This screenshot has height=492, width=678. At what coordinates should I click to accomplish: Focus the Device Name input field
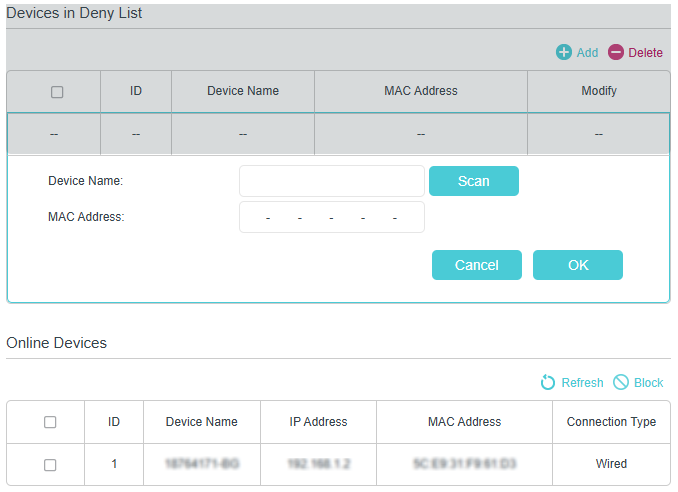tap(332, 181)
